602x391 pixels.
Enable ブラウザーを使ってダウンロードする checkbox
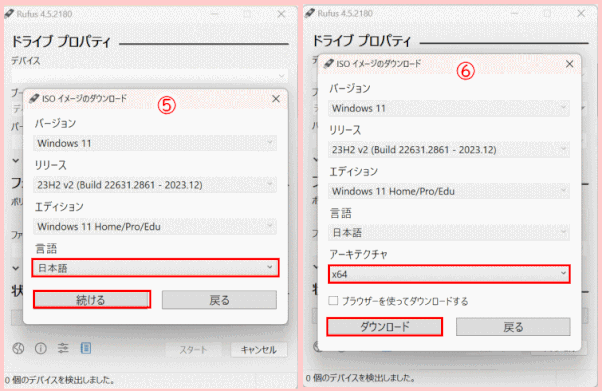(x=333, y=301)
